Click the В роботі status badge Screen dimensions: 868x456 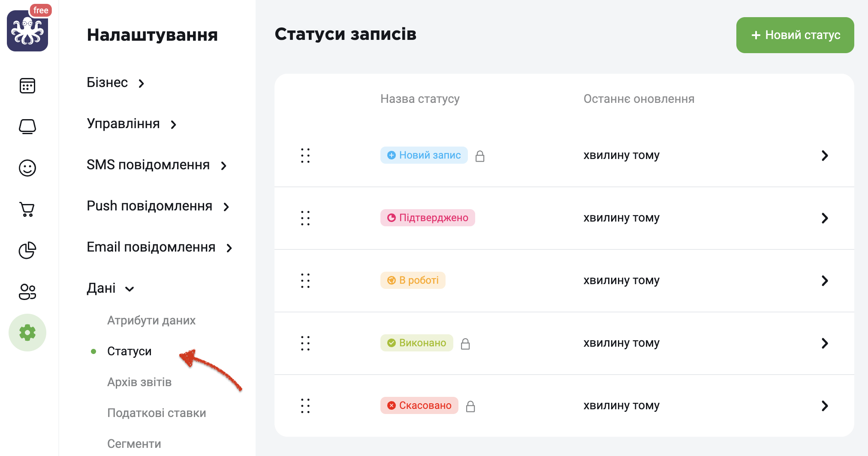pos(413,280)
